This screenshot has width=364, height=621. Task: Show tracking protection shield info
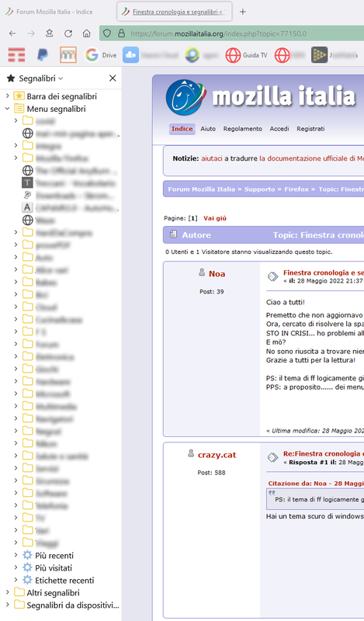click(107, 33)
